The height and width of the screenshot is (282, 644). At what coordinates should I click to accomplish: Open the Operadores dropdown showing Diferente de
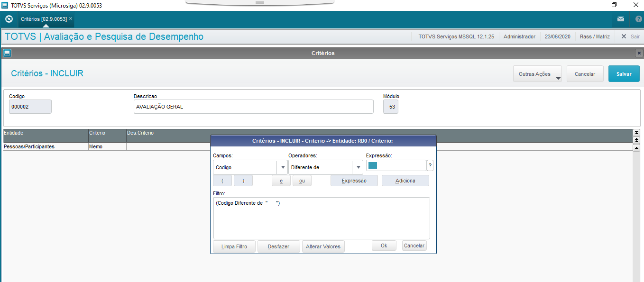point(326,167)
